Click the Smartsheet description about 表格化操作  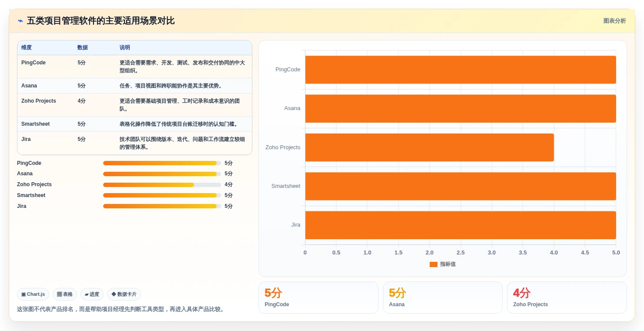tap(179, 124)
